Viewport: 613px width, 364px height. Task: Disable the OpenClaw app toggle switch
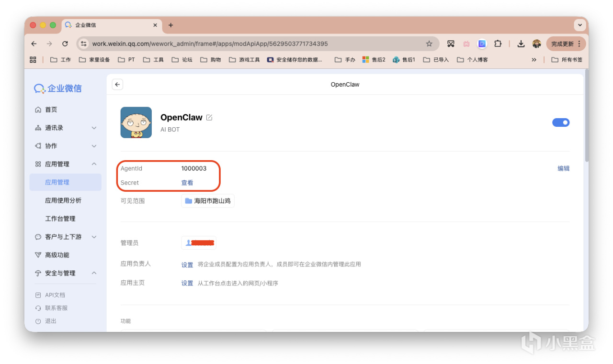[x=561, y=122]
